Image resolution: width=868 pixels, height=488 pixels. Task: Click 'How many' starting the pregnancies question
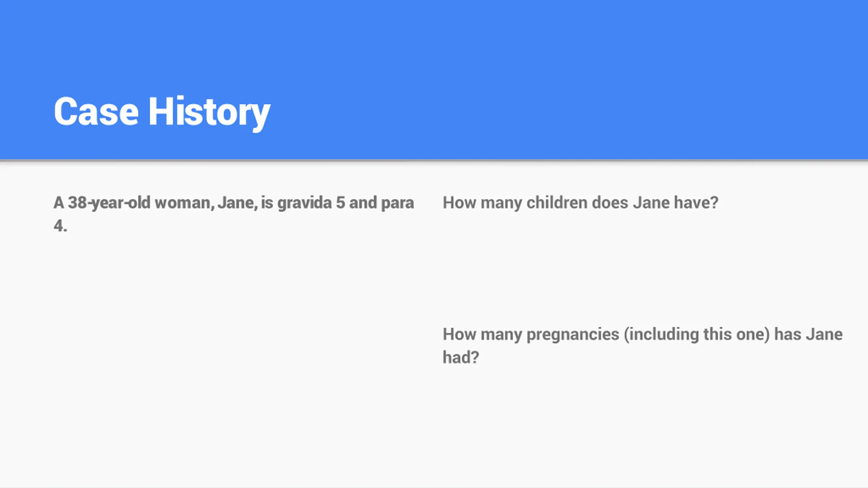pyautogui.click(x=482, y=334)
